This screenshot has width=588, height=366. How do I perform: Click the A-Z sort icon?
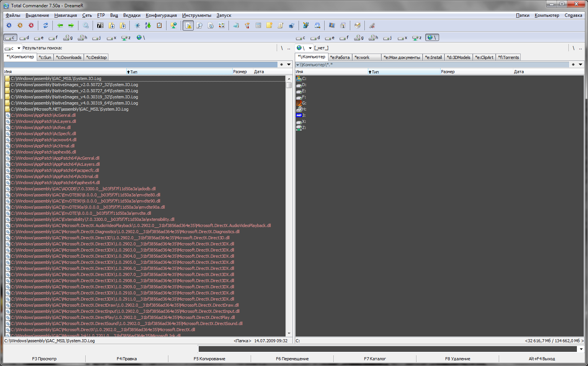(x=148, y=25)
